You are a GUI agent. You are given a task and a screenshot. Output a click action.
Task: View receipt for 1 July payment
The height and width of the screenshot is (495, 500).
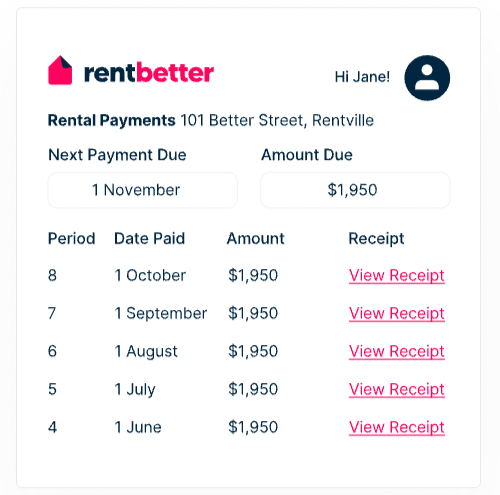(x=397, y=390)
